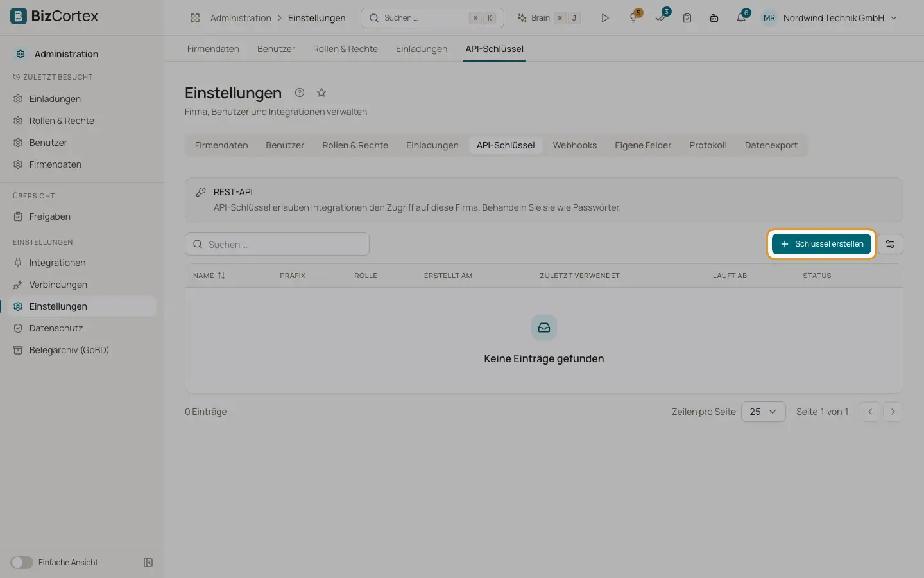Select API-Schlüssel in the top tab bar
Image resolution: width=924 pixels, height=578 pixels.
click(494, 49)
